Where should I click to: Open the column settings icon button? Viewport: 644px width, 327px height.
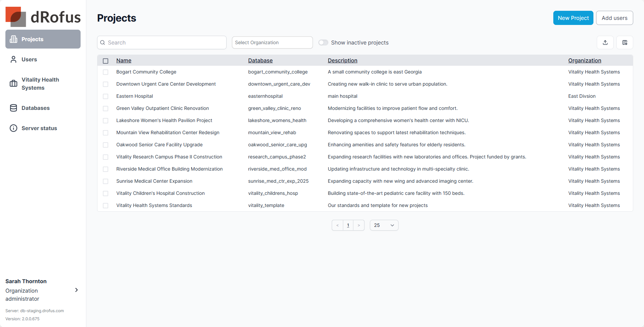(624, 42)
